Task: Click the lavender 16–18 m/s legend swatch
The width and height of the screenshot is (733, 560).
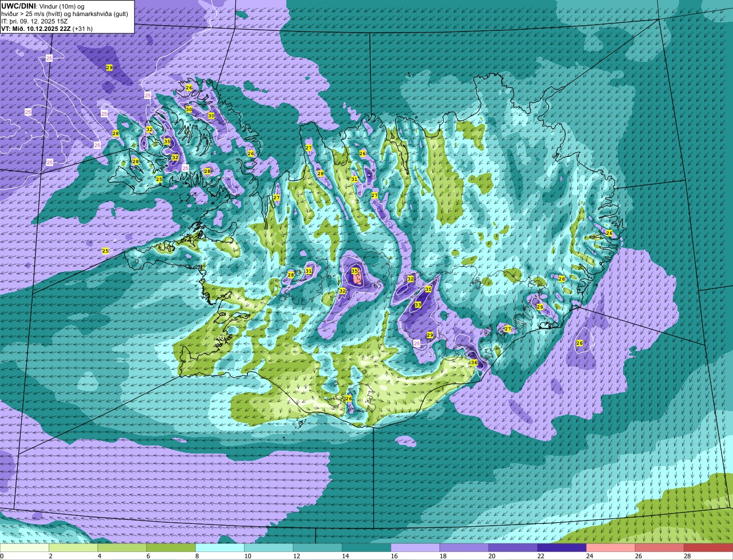Action: point(415,548)
